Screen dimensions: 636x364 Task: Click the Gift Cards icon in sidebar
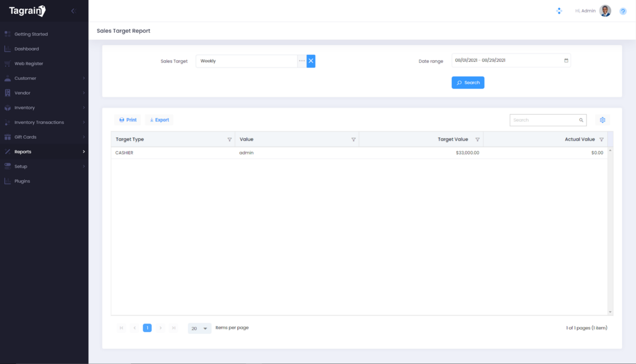click(7, 137)
